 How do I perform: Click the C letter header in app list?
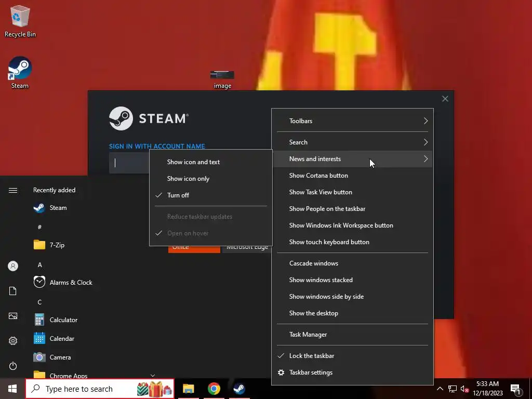click(39, 302)
